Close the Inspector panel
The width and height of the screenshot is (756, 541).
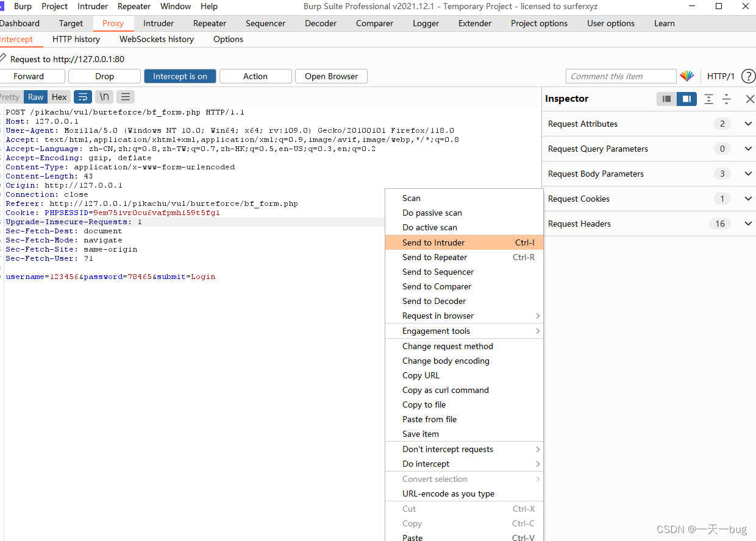click(750, 99)
